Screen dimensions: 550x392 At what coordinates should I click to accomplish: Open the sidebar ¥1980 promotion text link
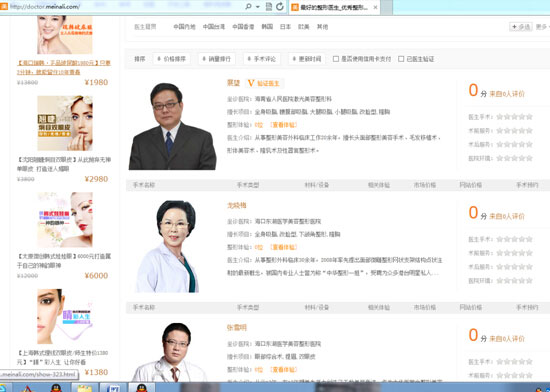(x=64, y=67)
